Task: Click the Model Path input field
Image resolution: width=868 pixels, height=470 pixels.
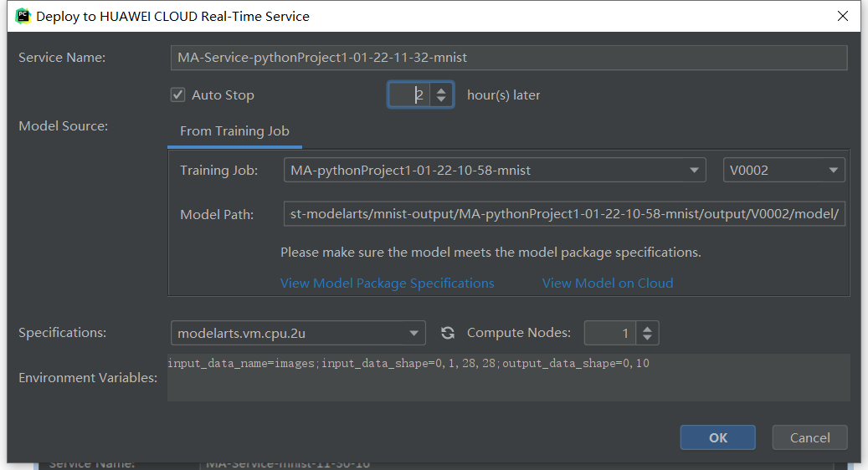Action: (564, 214)
